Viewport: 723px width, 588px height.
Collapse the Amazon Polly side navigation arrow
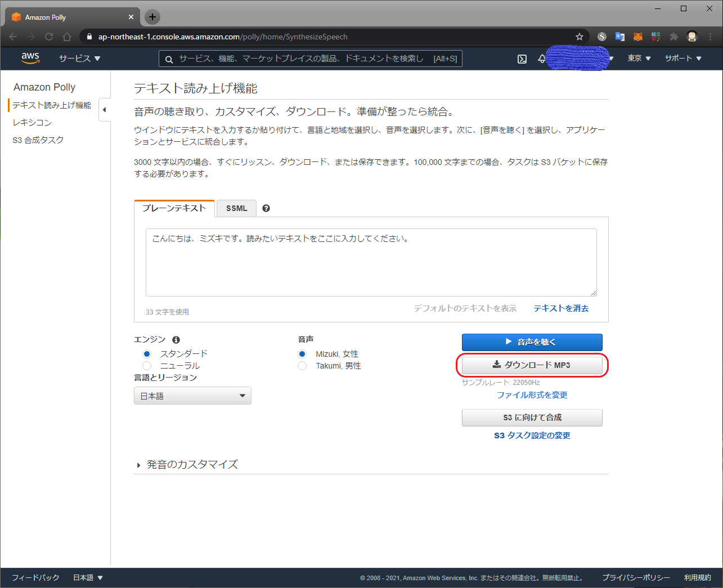tap(104, 110)
